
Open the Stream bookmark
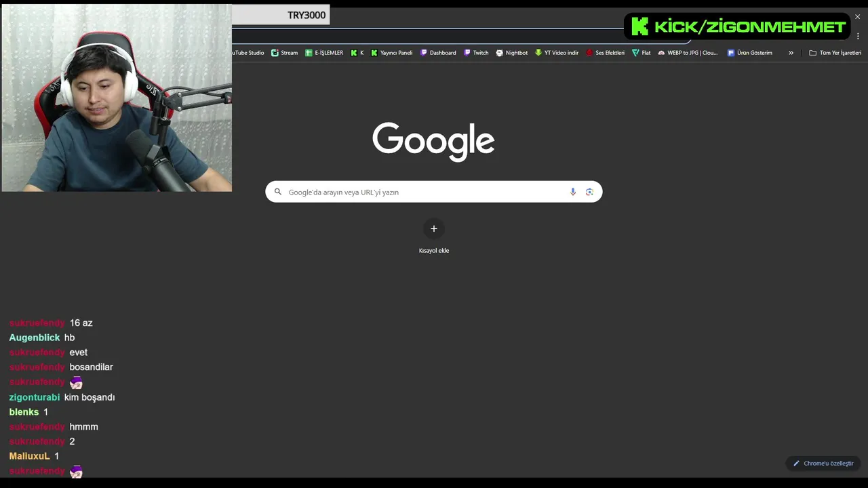(x=285, y=53)
